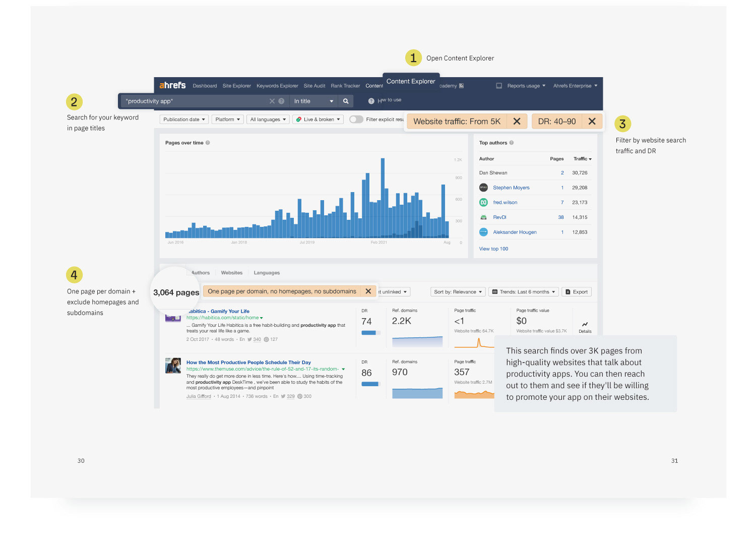Expand the Reports usage menu
The width and height of the screenshot is (756, 543).
pos(526,86)
